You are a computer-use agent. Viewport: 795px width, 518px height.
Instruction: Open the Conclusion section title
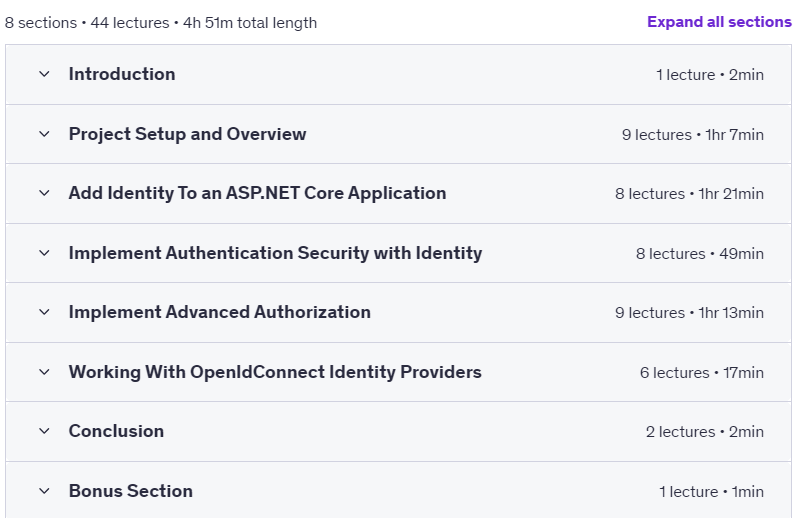coord(116,431)
